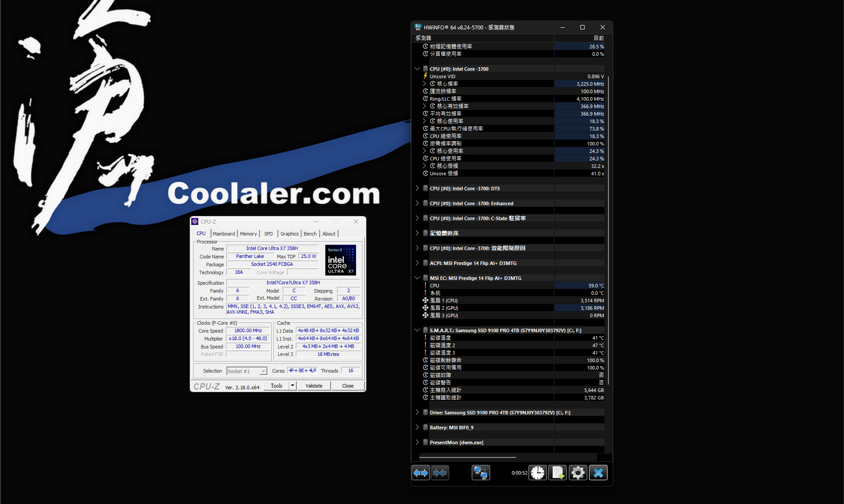Start logging with the spreadsheet-plus icon
The height and width of the screenshot is (504, 844).
pyautogui.click(x=557, y=473)
